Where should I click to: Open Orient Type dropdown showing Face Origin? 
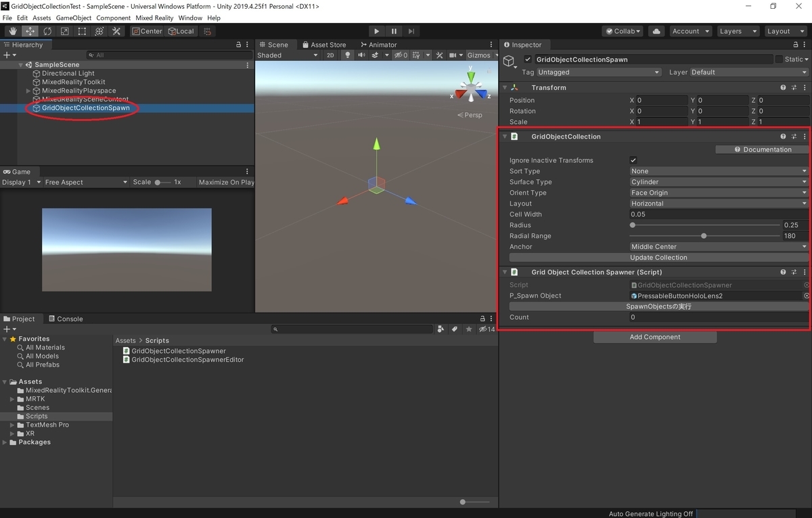(719, 193)
